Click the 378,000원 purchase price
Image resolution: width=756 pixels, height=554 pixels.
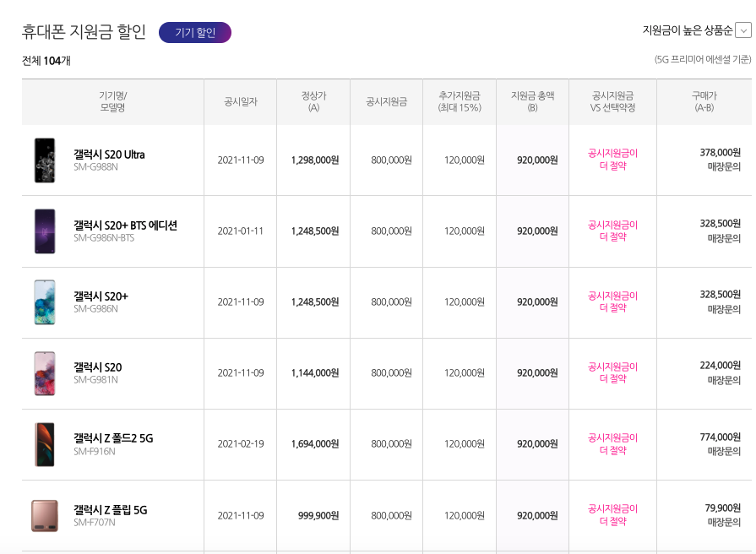click(x=721, y=152)
